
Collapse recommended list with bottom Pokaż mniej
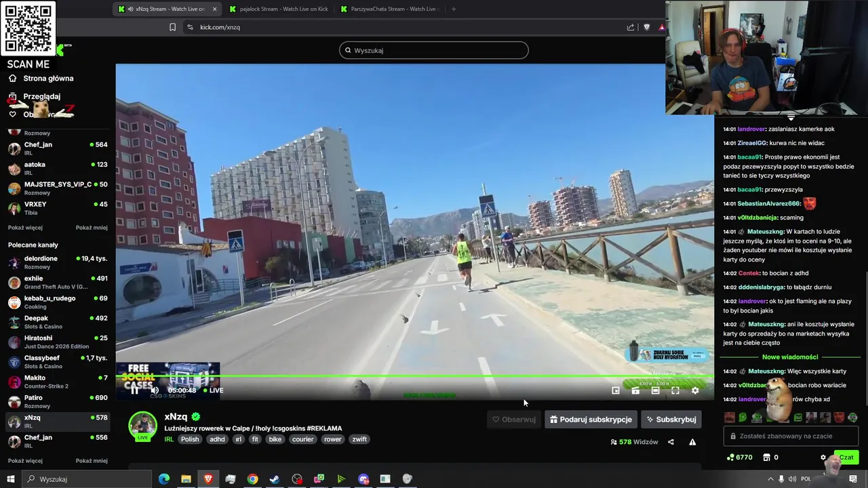[x=92, y=461]
